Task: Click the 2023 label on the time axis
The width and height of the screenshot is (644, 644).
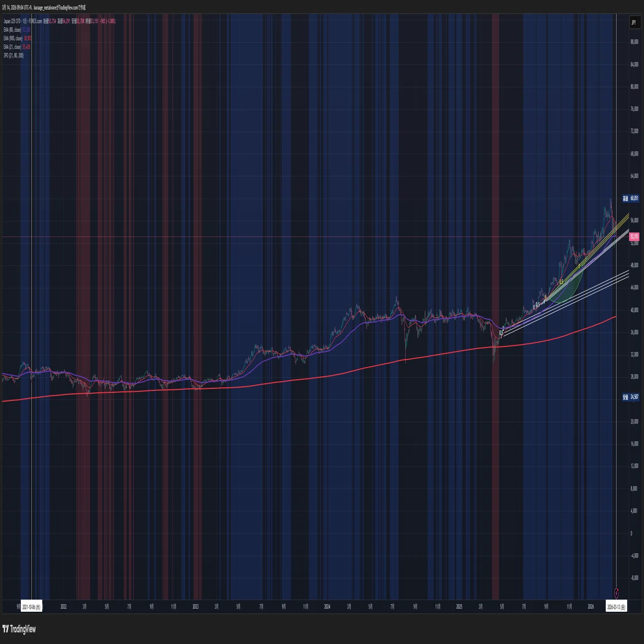Action: 195,607
